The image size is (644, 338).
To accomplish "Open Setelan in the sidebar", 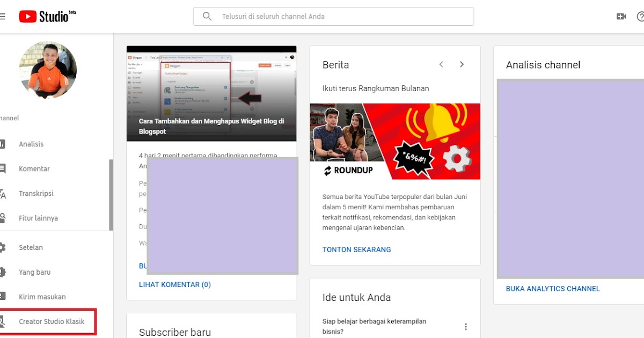I will (31, 248).
